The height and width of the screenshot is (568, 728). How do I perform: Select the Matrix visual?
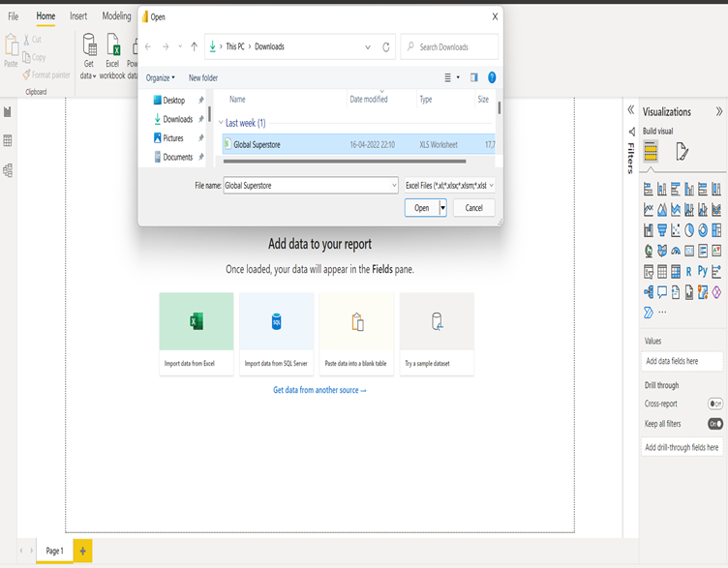tap(676, 272)
